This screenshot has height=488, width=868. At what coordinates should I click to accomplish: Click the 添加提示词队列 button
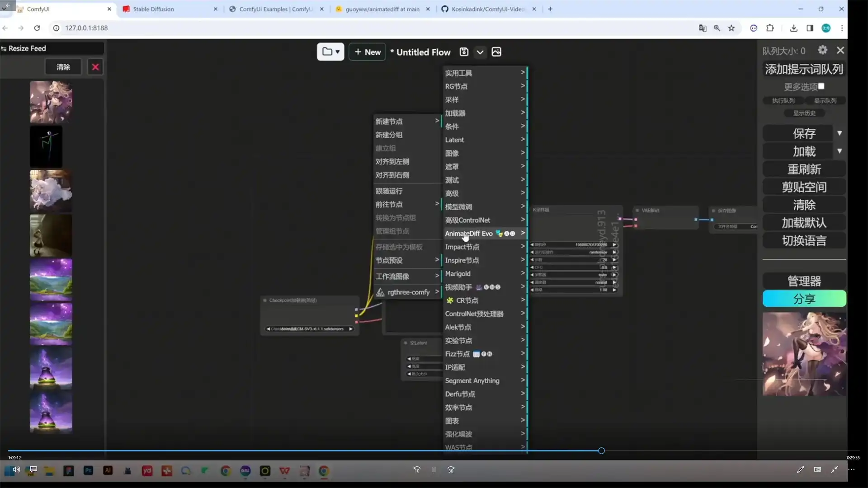tap(804, 69)
